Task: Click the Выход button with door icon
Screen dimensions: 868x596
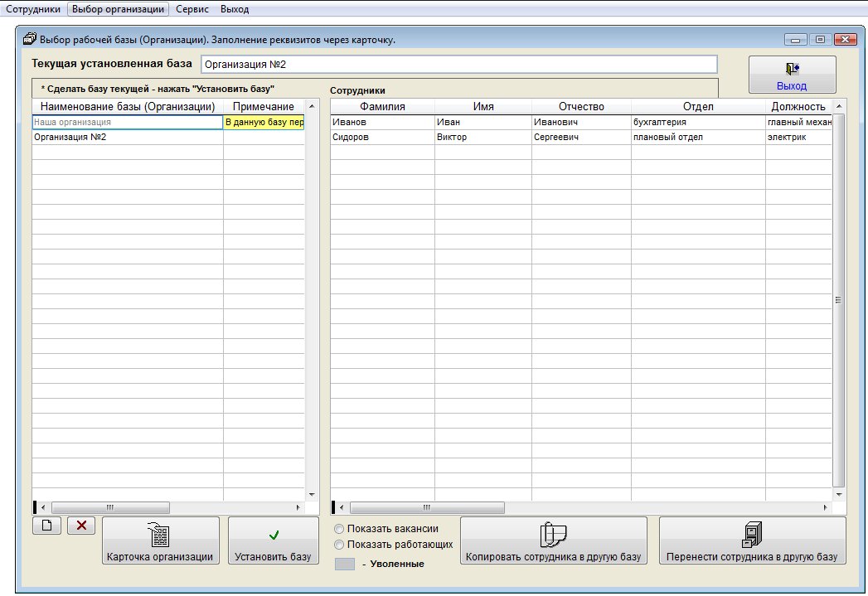Action: pyautogui.click(x=793, y=75)
